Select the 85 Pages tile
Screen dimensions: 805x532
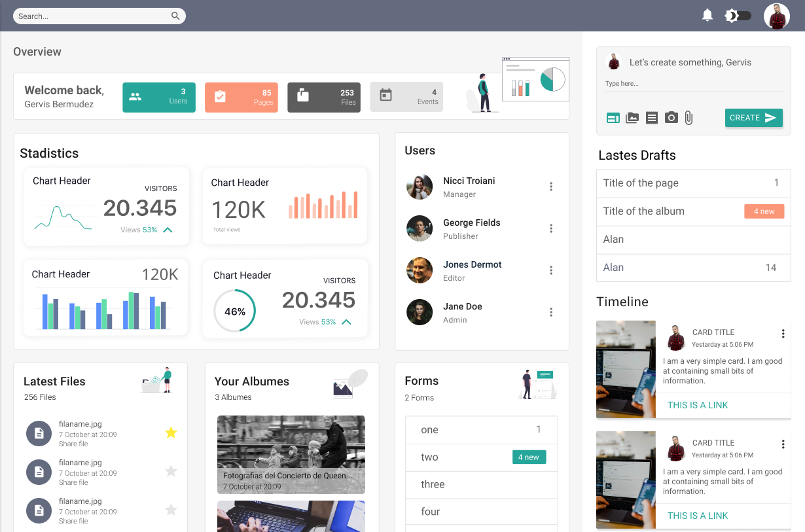(241, 98)
